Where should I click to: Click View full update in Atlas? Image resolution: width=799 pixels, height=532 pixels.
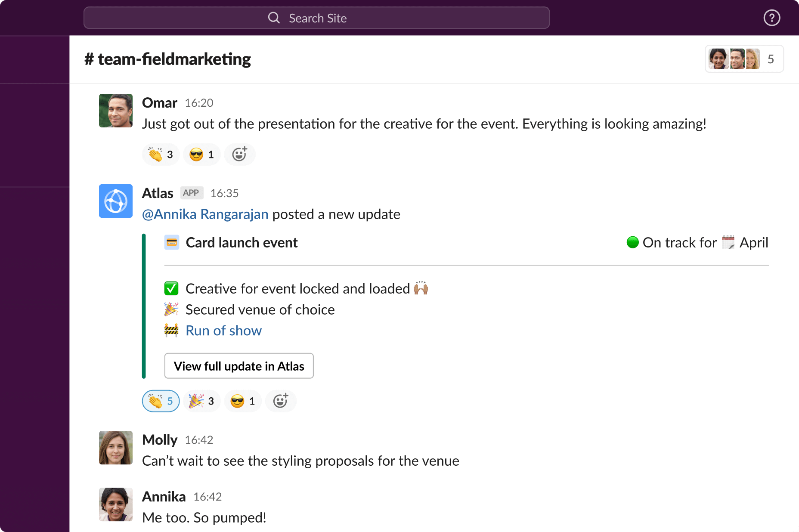pos(239,366)
